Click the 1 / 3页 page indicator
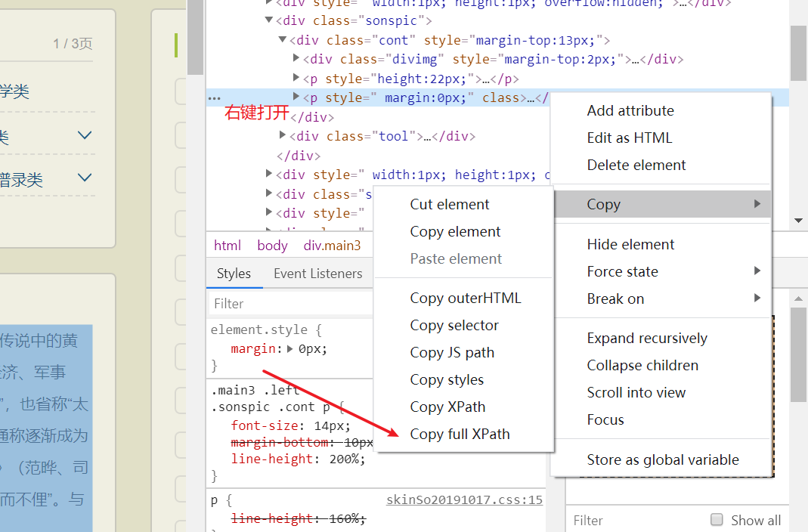This screenshot has width=808, height=532. click(73, 44)
